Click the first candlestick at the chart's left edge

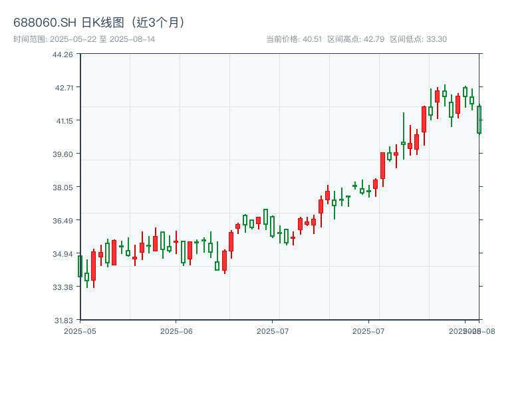(80, 266)
